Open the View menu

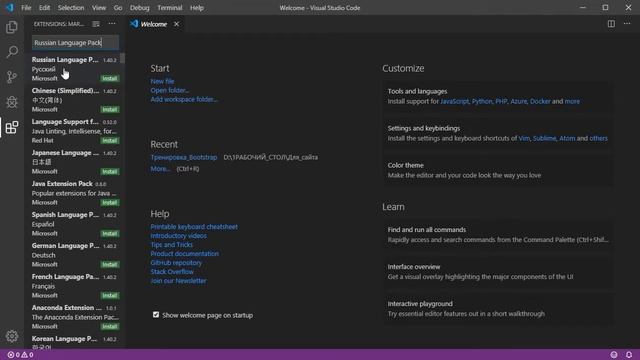(99, 8)
